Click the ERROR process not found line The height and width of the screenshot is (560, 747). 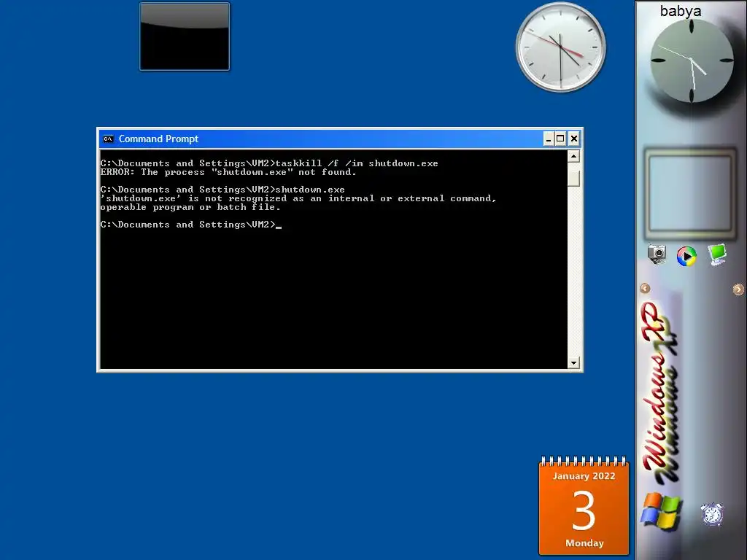click(228, 172)
